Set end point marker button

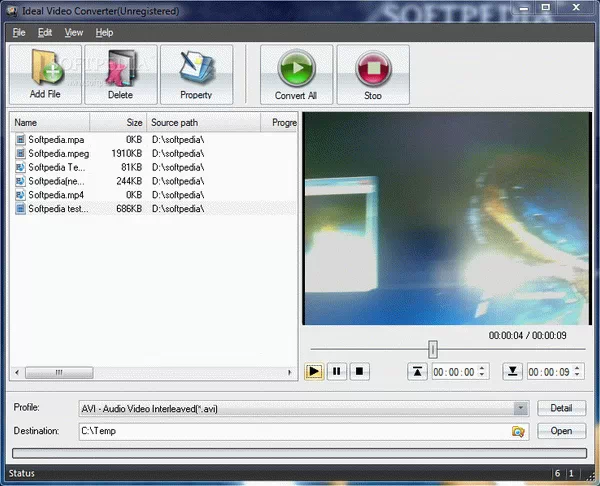pos(512,372)
